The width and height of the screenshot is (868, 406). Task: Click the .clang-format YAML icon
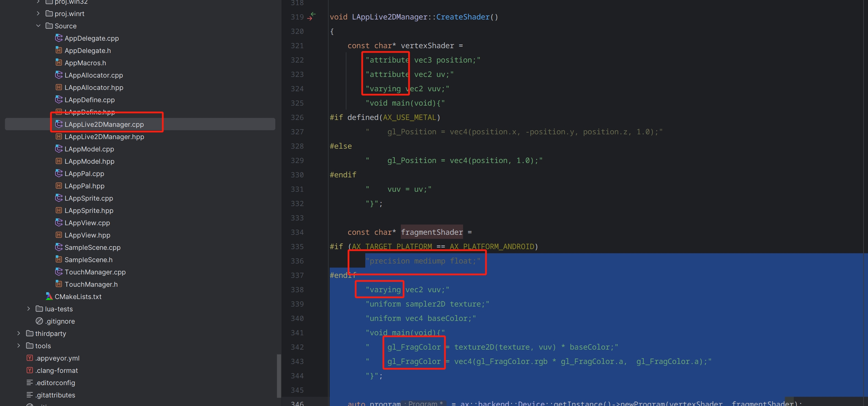pos(29,370)
